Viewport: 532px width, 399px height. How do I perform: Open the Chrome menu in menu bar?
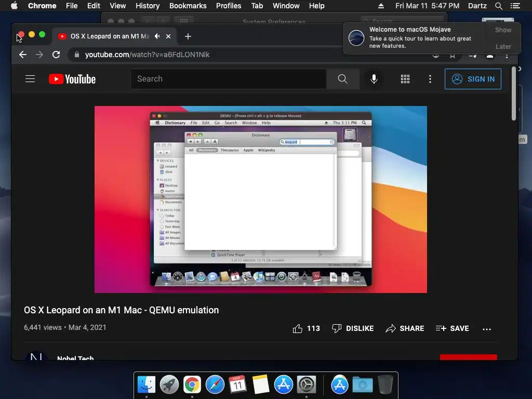point(42,6)
